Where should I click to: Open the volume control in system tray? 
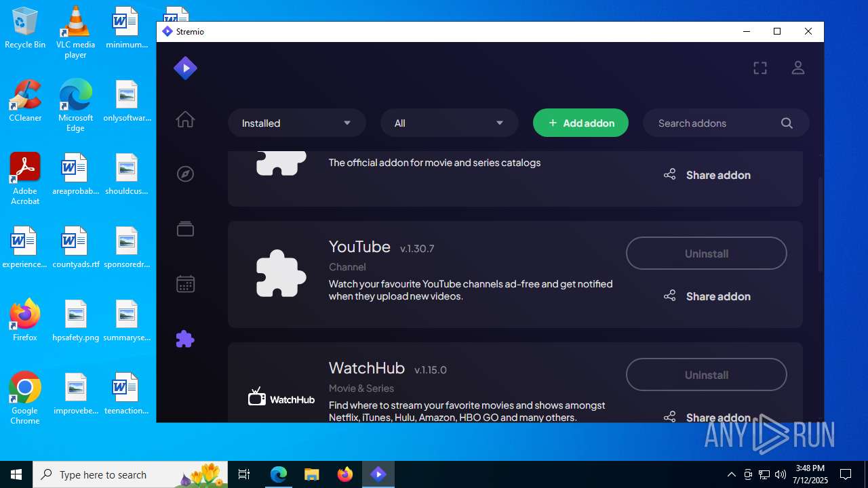[x=781, y=474]
